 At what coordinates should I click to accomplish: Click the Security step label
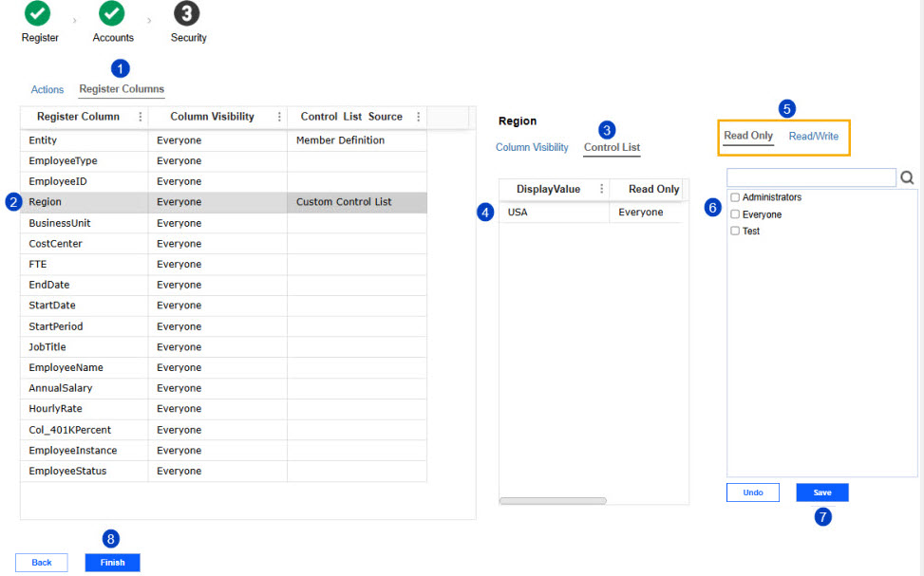point(189,38)
